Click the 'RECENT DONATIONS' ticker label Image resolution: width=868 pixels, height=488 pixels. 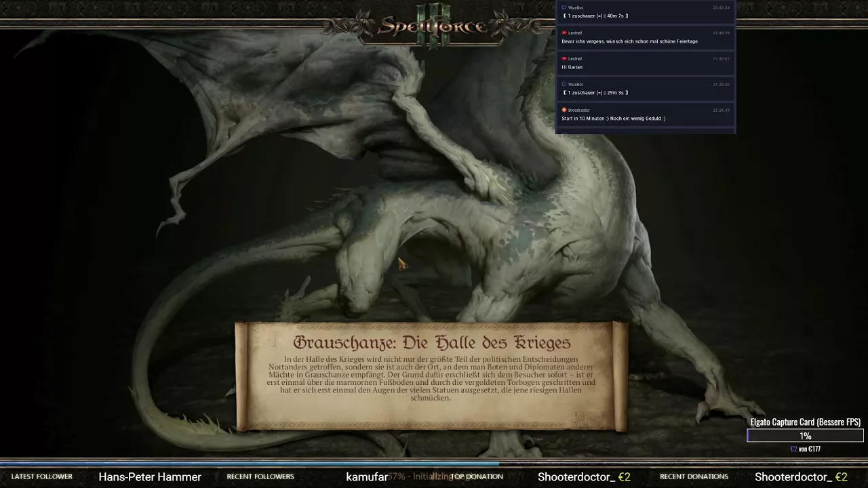[694, 476]
